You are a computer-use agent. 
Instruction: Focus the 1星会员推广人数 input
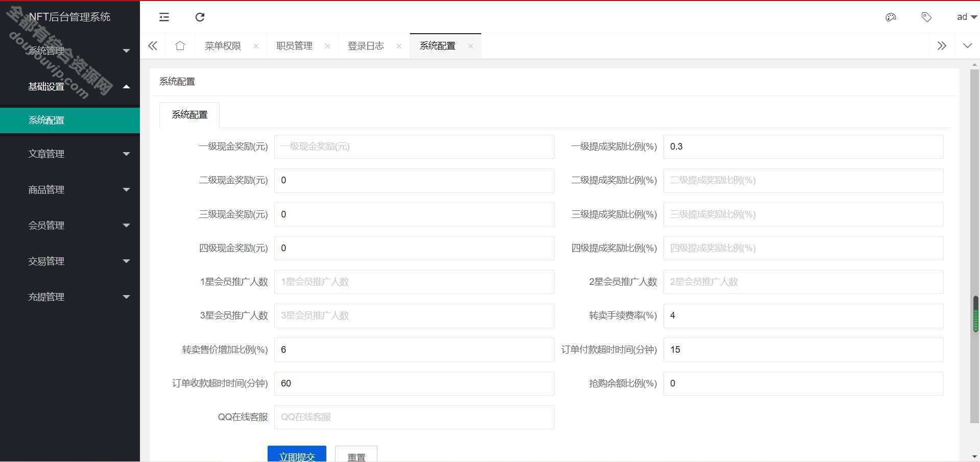(414, 282)
